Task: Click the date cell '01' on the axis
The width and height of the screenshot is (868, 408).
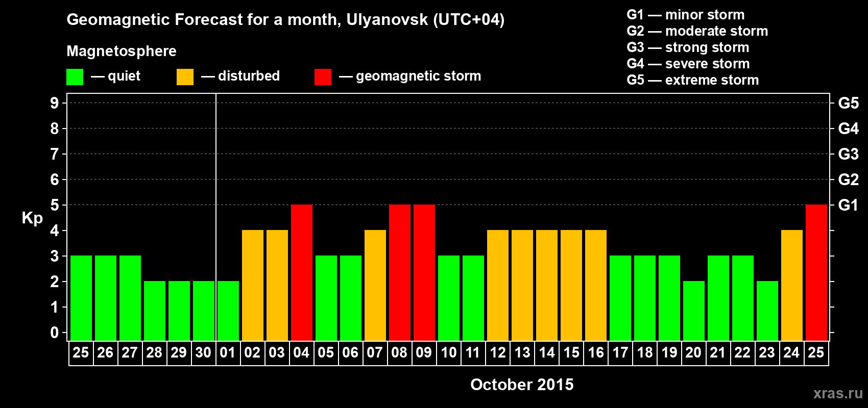Action: click(x=228, y=353)
